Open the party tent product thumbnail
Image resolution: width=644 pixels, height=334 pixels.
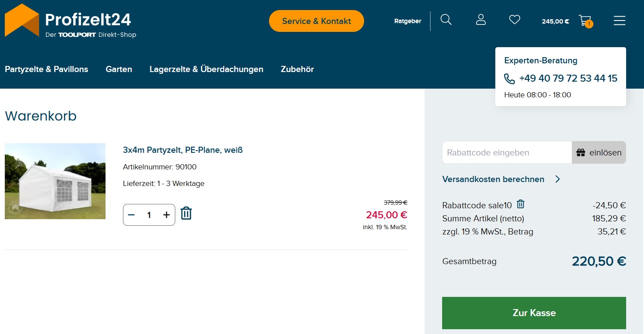tap(55, 181)
